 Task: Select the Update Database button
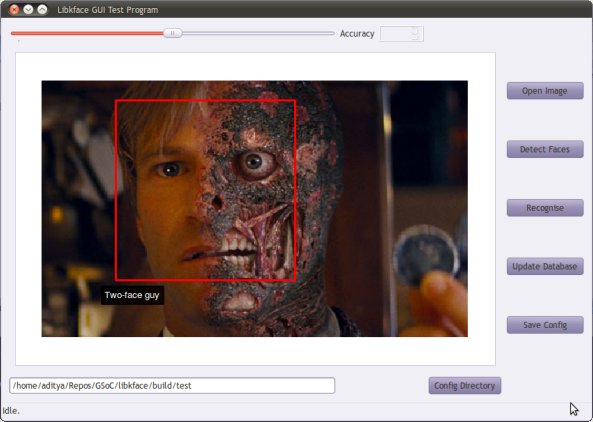coord(545,266)
